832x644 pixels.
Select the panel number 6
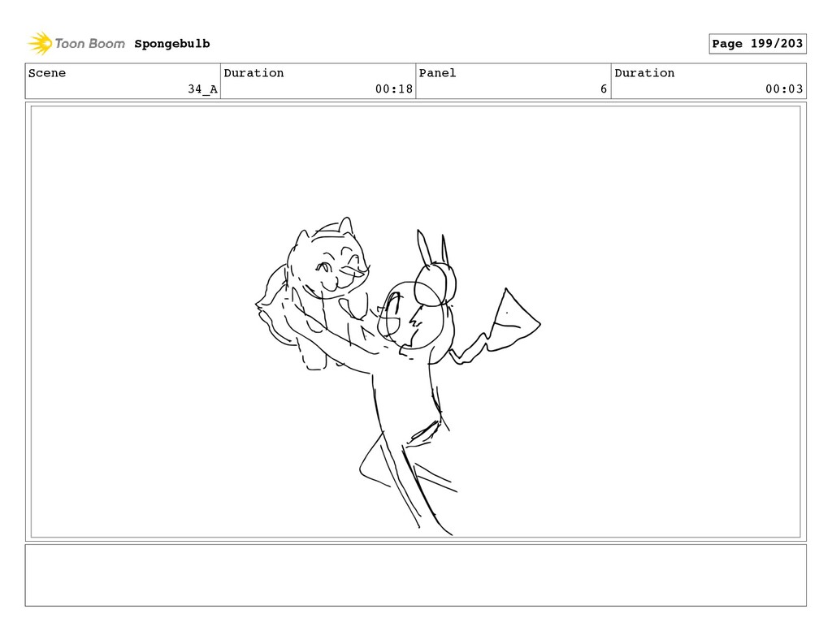pyautogui.click(x=604, y=89)
